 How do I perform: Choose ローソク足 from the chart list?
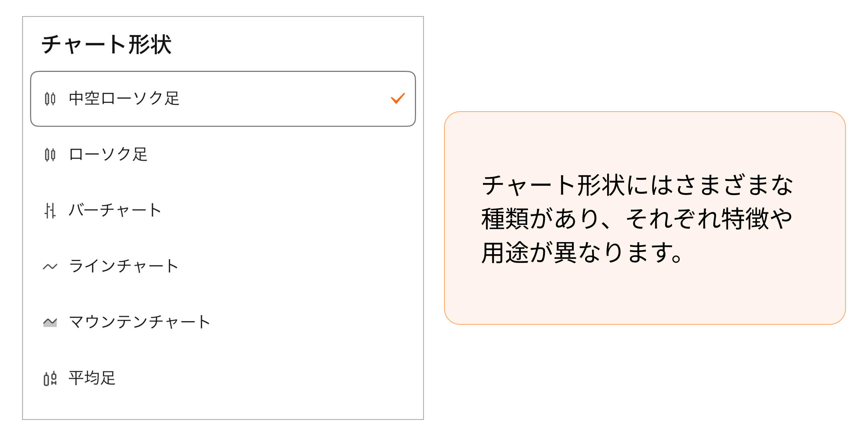pyautogui.click(x=108, y=154)
